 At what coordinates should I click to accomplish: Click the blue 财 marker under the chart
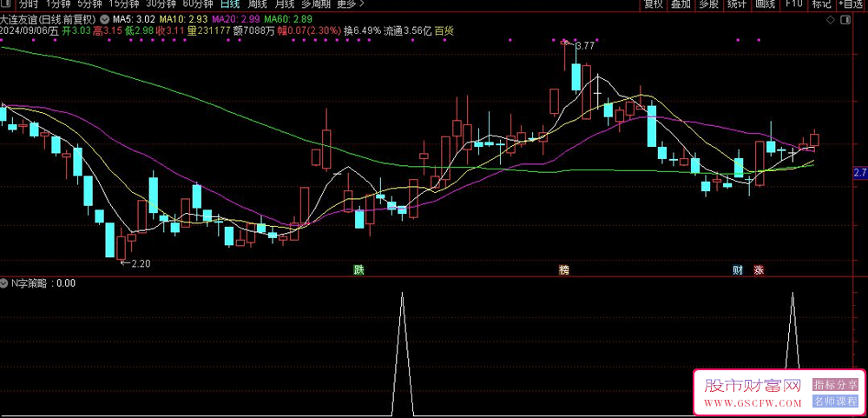tap(737, 270)
